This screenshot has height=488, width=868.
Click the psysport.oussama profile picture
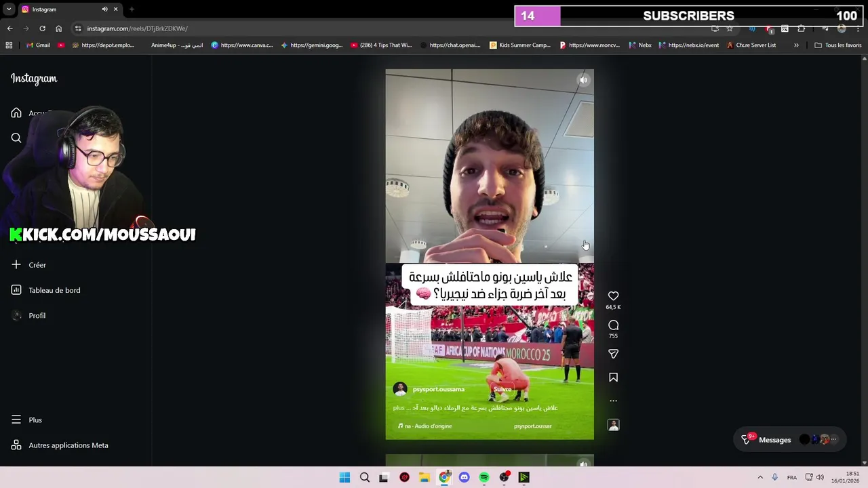pos(400,389)
